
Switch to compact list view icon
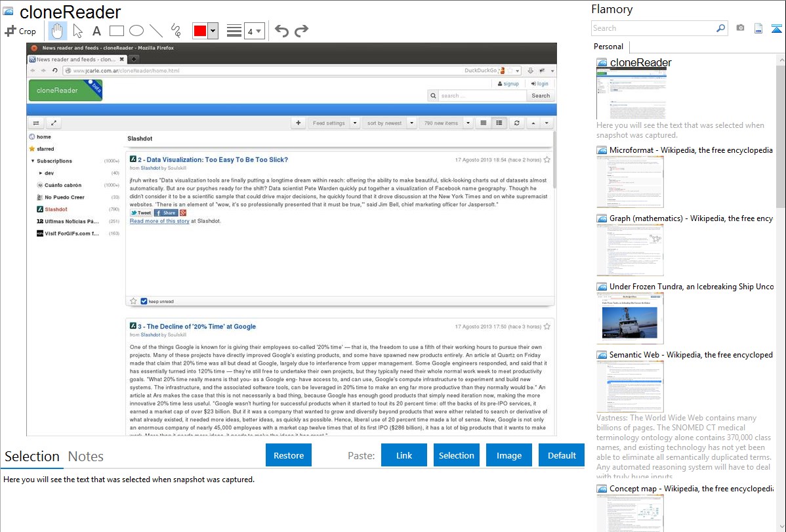(x=484, y=123)
